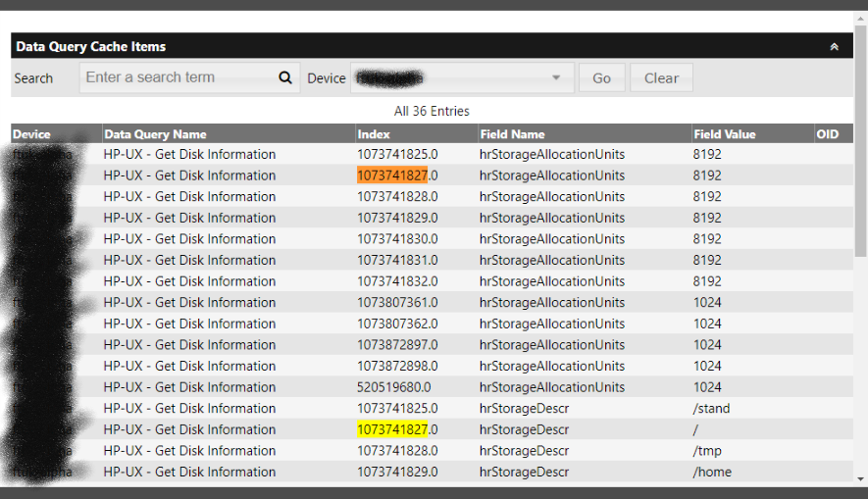Click hrStorageAllocationUnits in row 1073741828.0
Image resolution: width=868 pixels, height=499 pixels.
coord(552,197)
